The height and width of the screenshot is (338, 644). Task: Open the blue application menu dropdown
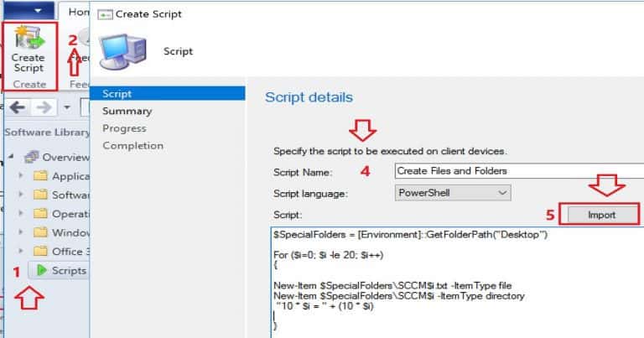tap(29, 10)
